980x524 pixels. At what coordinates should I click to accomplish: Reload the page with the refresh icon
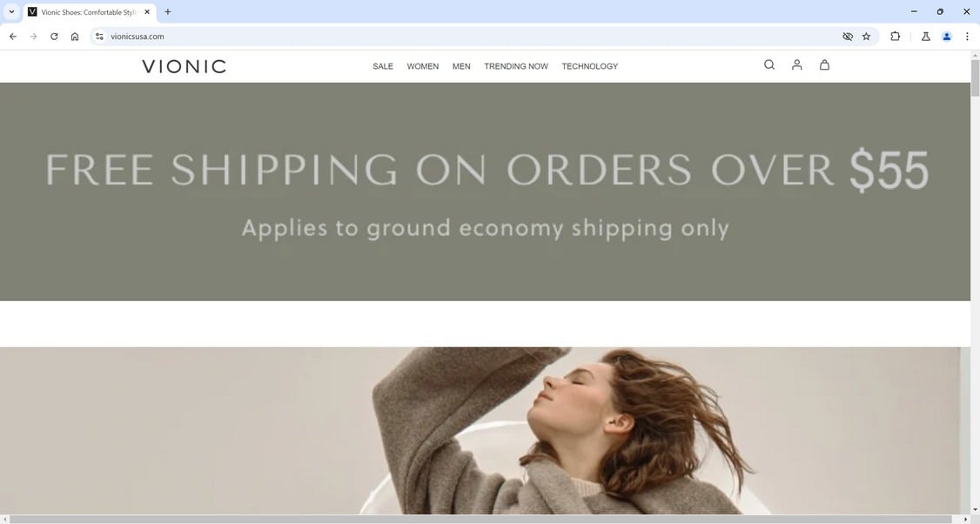(x=54, y=37)
